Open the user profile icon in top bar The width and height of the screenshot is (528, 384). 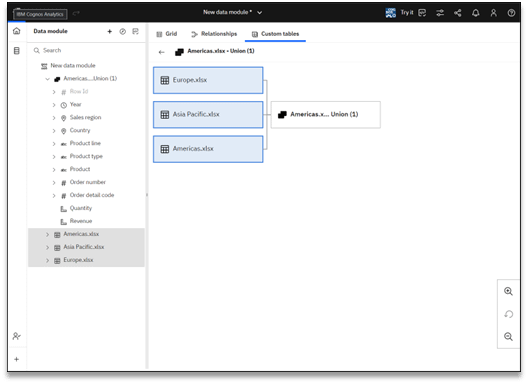[x=493, y=13]
